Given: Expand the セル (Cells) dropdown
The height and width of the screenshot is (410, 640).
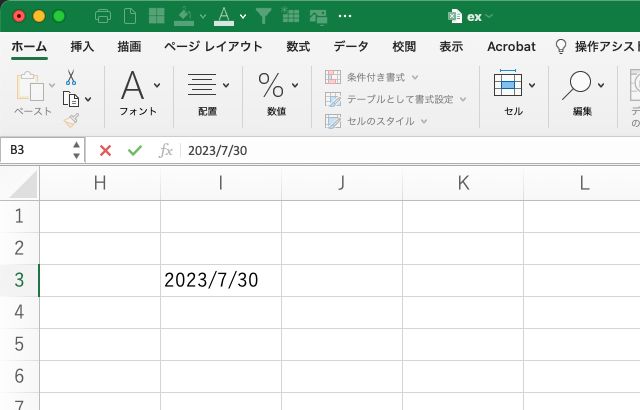Looking at the screenshot, I should [514, 95].
